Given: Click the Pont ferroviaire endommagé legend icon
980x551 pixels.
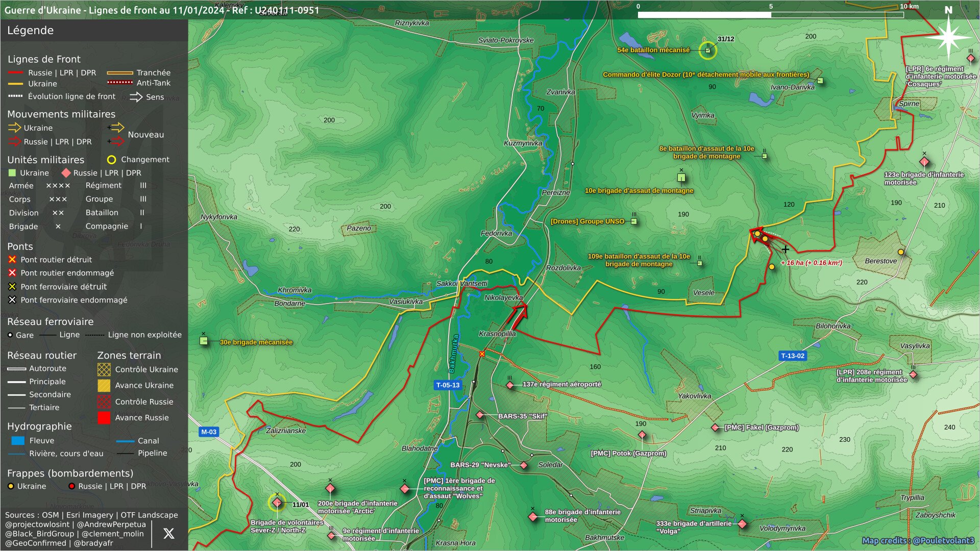Looking at the screenshot, I should click(x=12, y=300).
